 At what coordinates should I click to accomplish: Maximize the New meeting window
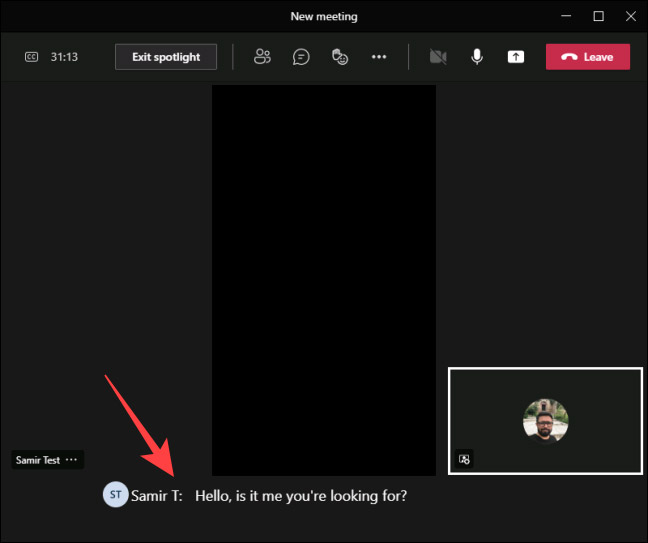pos(598,16)
